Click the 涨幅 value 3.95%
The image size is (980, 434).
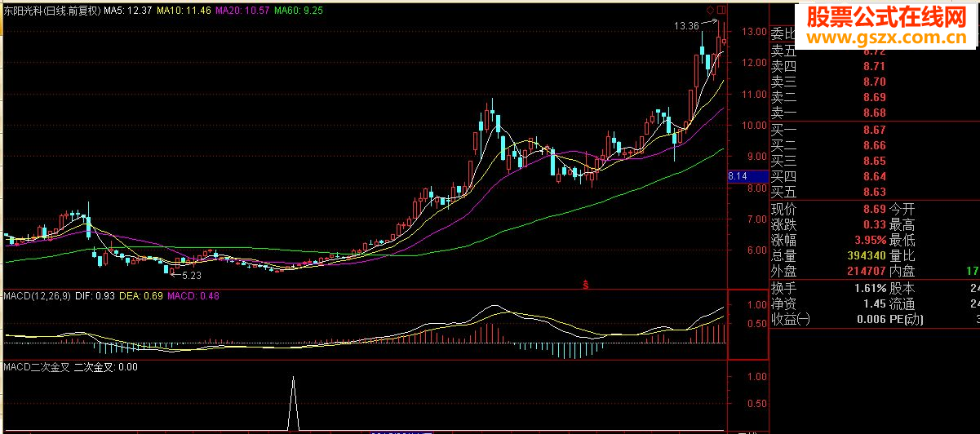(870, 240)
